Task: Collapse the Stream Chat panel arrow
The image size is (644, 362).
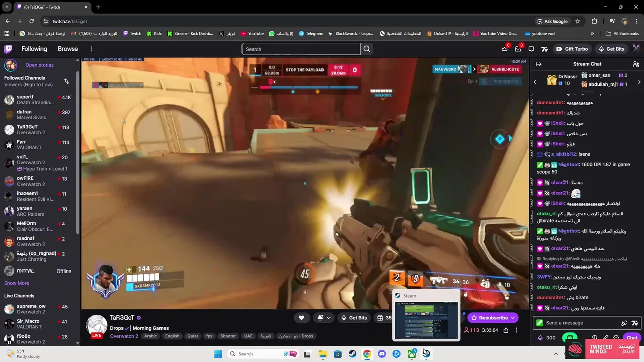Action: (x=538, y=64)
